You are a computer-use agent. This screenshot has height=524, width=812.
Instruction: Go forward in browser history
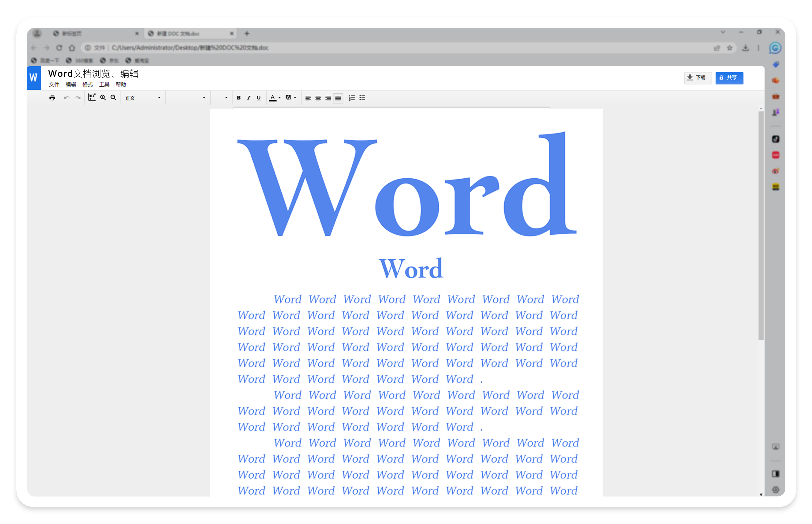pos(47,48)
